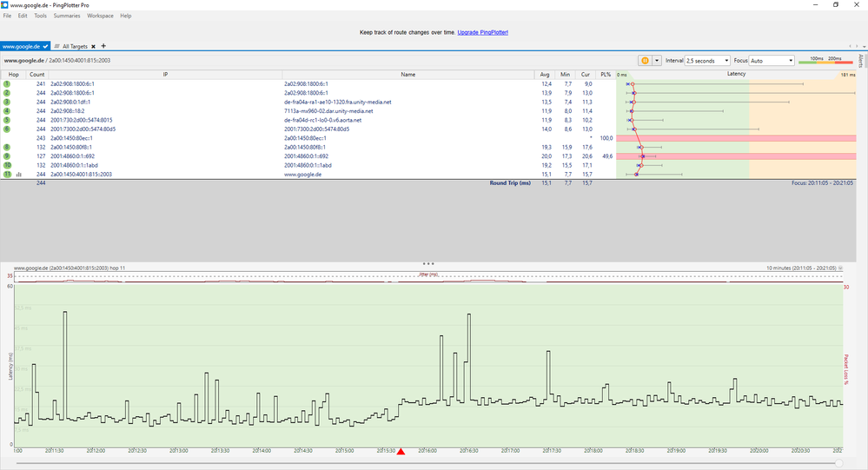The width and height of the screenshot is (868, 470).
Task: Click the www.google.de hop 11 graph title
Action: pyautogui.click(x=70, y=268)
